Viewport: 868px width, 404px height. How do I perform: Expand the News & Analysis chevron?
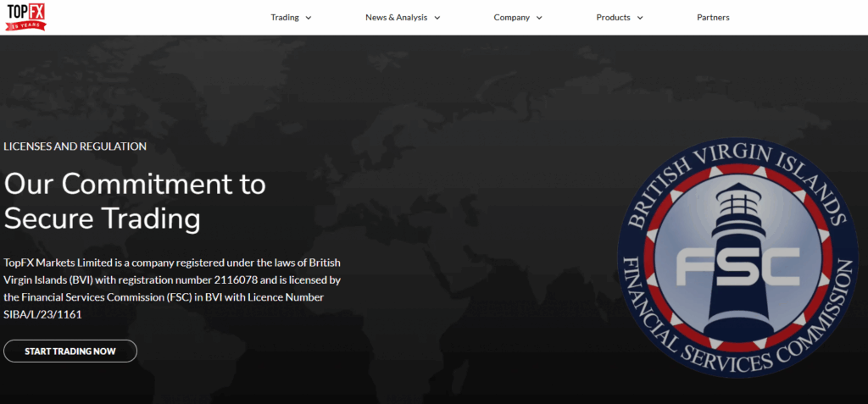pos(437,18)
